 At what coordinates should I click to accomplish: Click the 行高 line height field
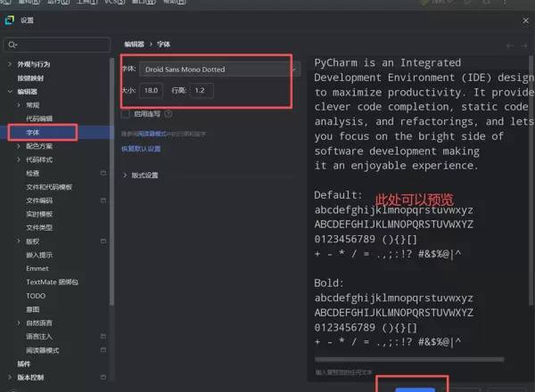click(202, 91)
